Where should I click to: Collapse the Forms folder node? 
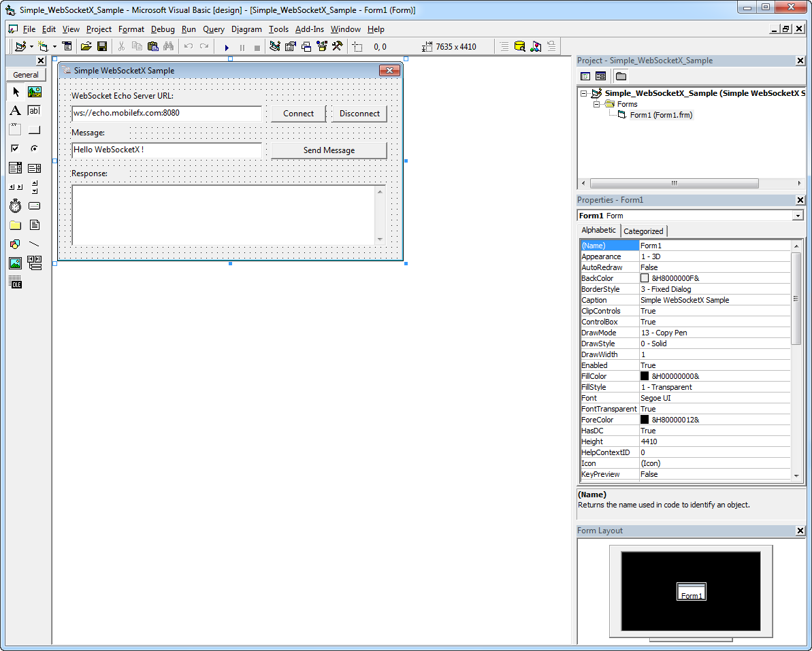click(596, 104)
